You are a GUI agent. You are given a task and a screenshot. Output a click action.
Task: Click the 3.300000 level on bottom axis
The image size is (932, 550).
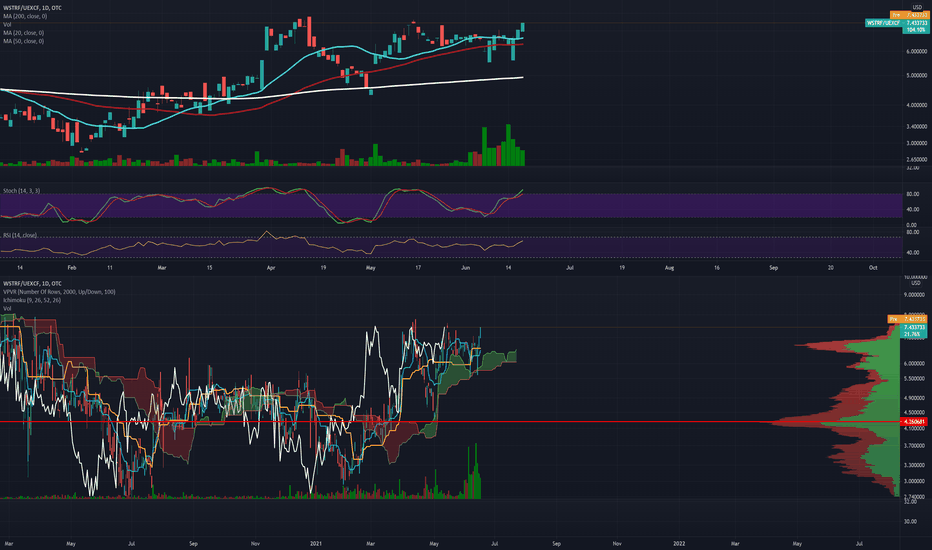click(x=914, y=466)
